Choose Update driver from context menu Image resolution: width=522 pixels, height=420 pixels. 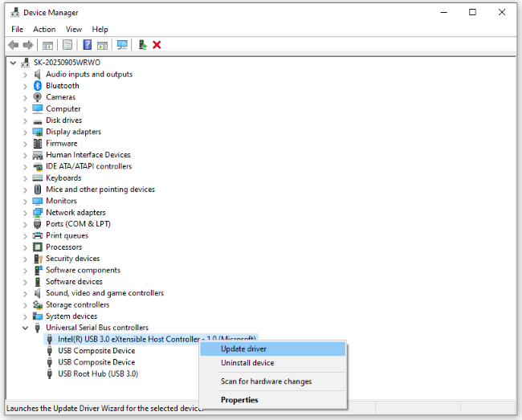(x=273, y=349)
